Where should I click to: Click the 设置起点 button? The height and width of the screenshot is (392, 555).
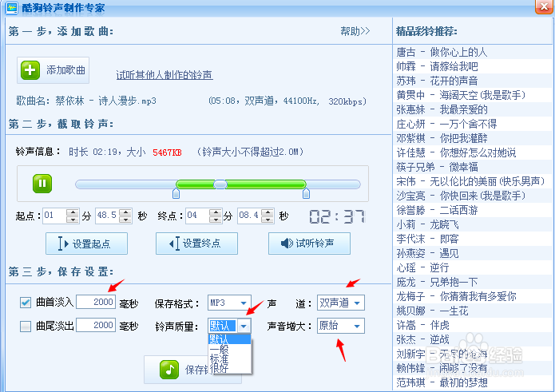[86, 244]
